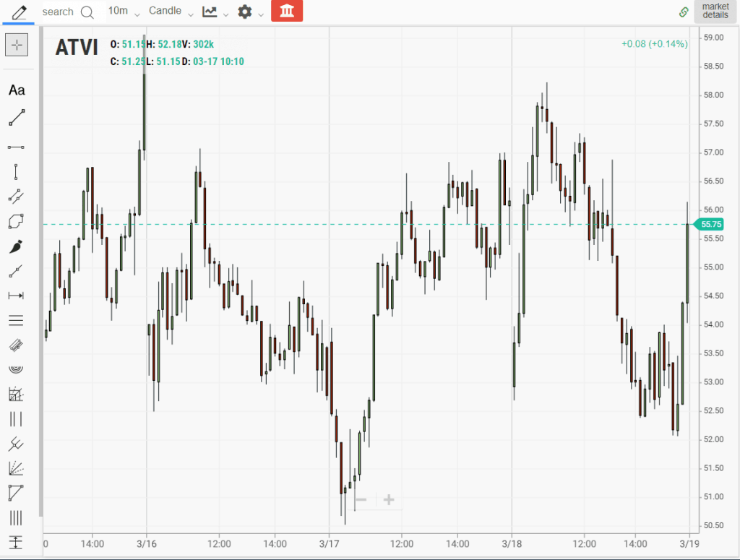Open the gear settings menu

click(x=250, y=12)
